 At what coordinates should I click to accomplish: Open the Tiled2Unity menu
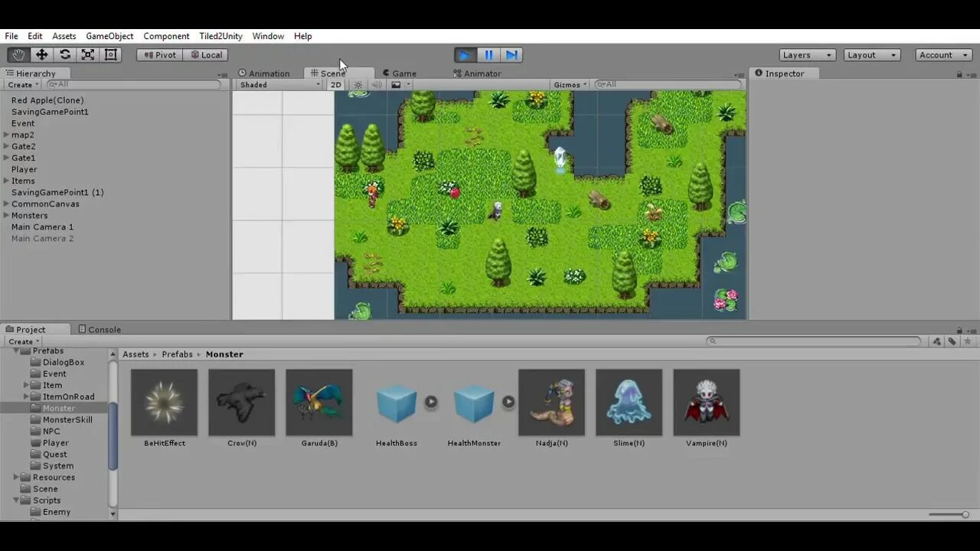(220, 36)
